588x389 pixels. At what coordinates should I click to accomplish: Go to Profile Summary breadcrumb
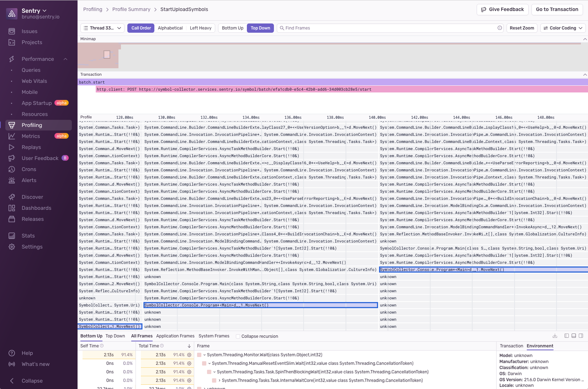click(131, 9)
